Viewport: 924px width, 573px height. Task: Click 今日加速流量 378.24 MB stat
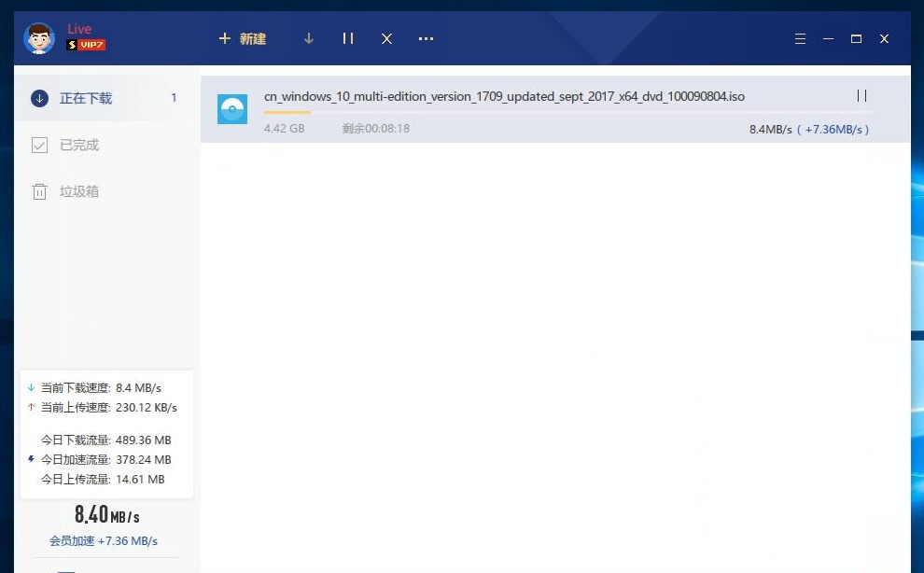coord(106,459)
